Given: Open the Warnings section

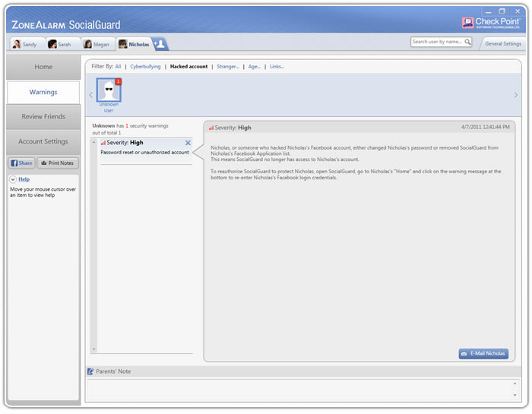Looking at the screenshot, I should (43, 92).
